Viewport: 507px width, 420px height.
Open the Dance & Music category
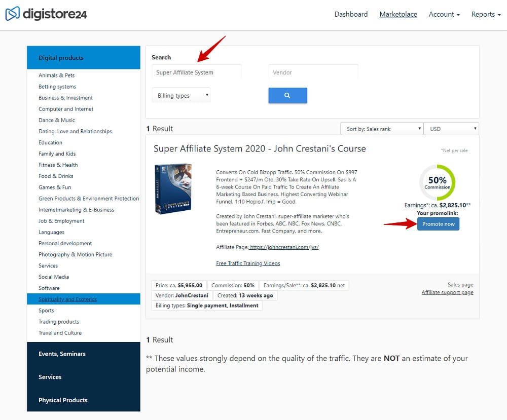pyautogui.click(x=57, y=120)
